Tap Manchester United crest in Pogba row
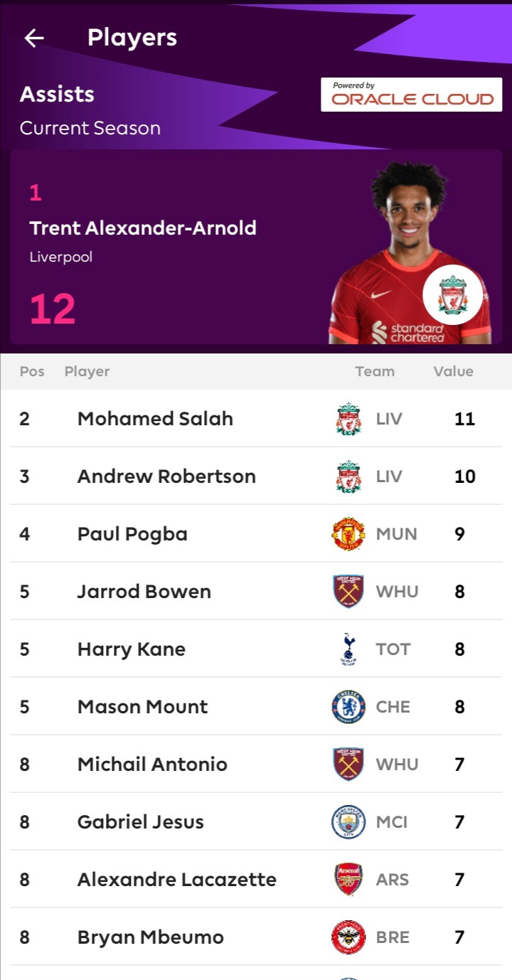The width and height of the screenshot is (512, 980). (x=348, y=534)
